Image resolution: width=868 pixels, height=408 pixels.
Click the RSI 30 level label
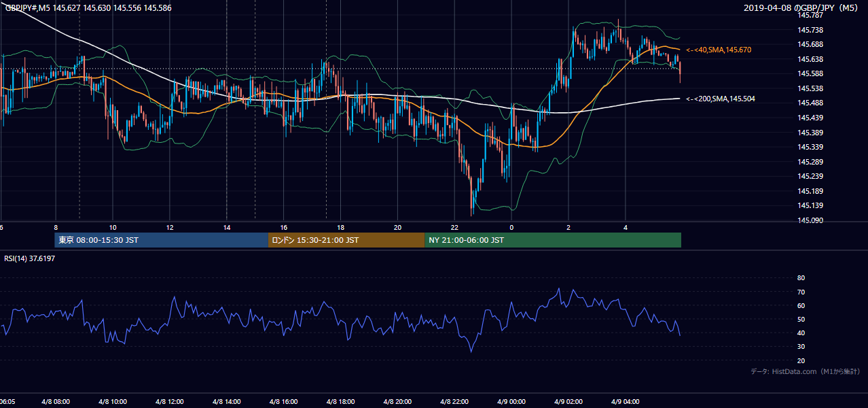[801, 347]
